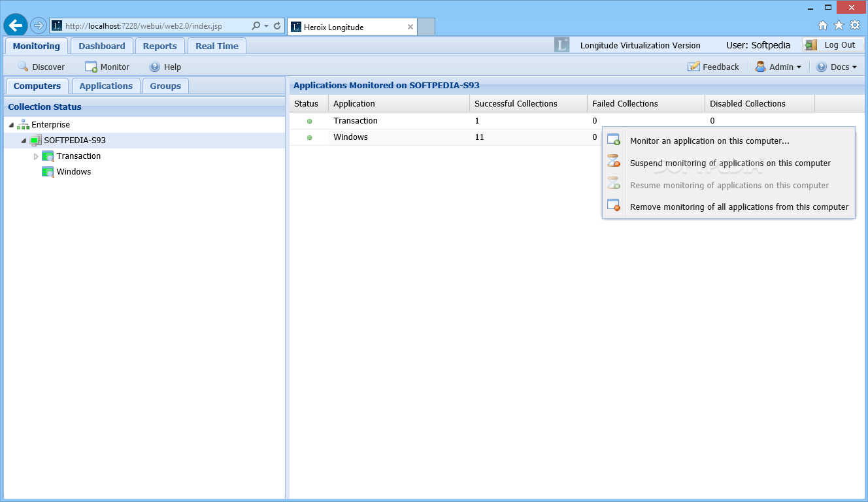The height and width of the screenshot is (502, 868).
Task: Choose Remove monitoring of all applications
Action: click(x=729, y=207)
